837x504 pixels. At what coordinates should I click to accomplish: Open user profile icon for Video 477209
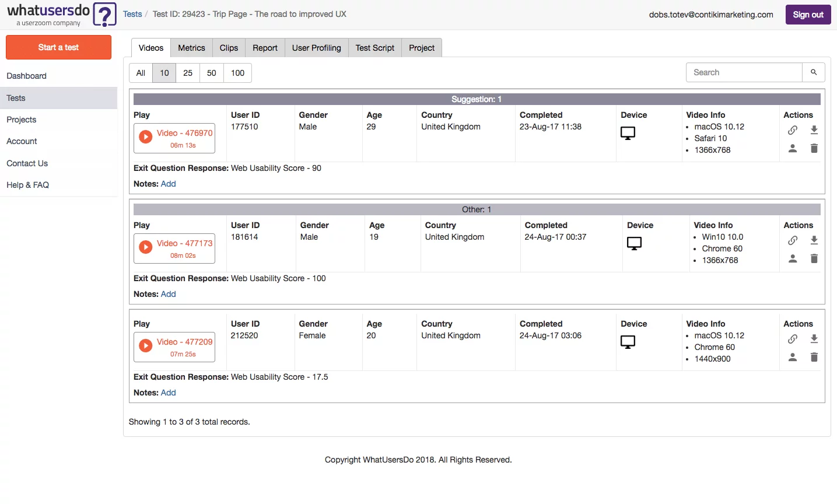[x=793, y=358]
